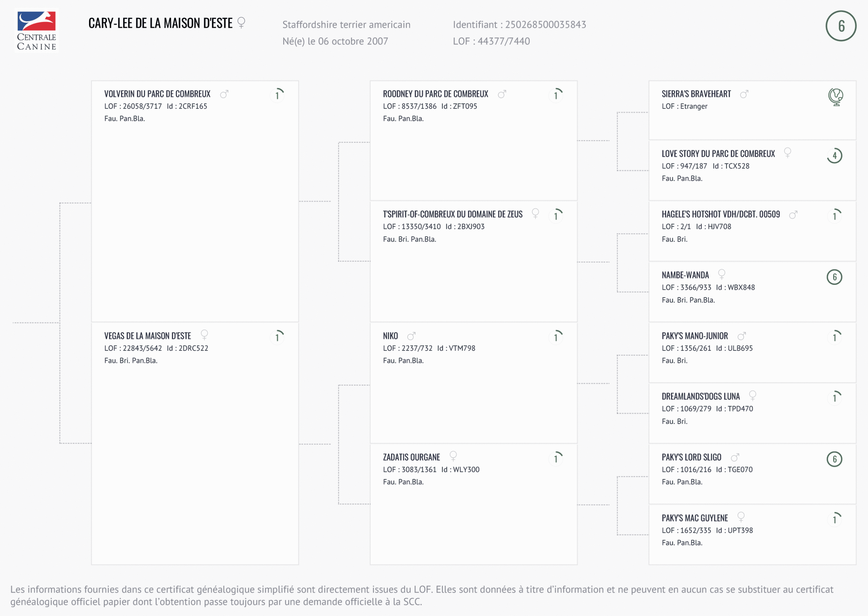868x616 pixels.
Task: Click the Centrale Canine logo
Action: click(x=36, y=30)
